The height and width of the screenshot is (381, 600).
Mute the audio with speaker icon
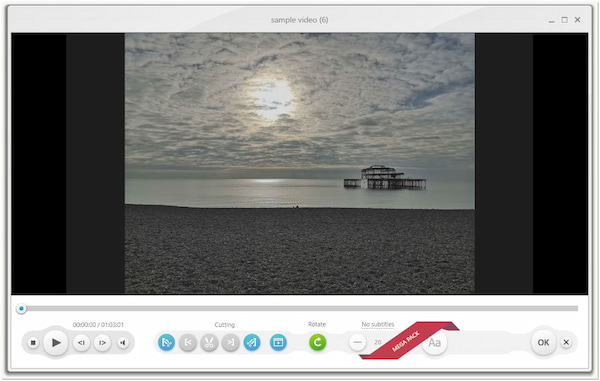[122, 342]
